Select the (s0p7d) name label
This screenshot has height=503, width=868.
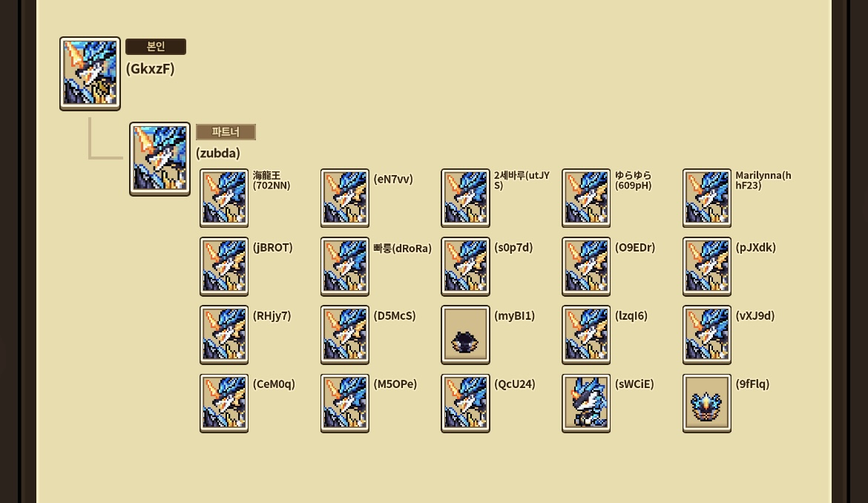point(513,247)
